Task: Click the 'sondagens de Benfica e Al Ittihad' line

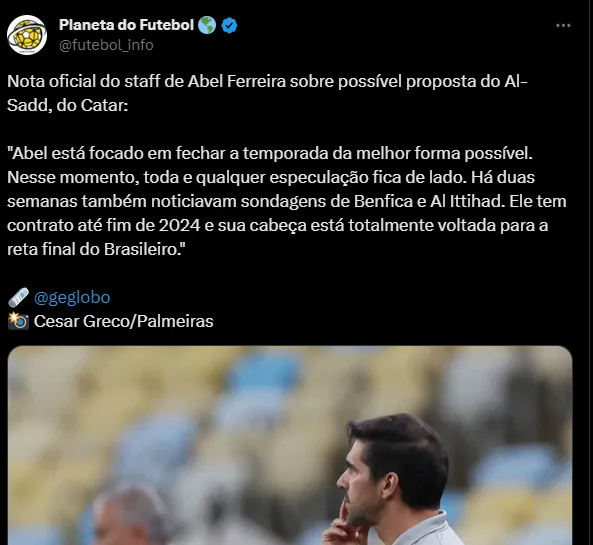Action: click(287, 201)
